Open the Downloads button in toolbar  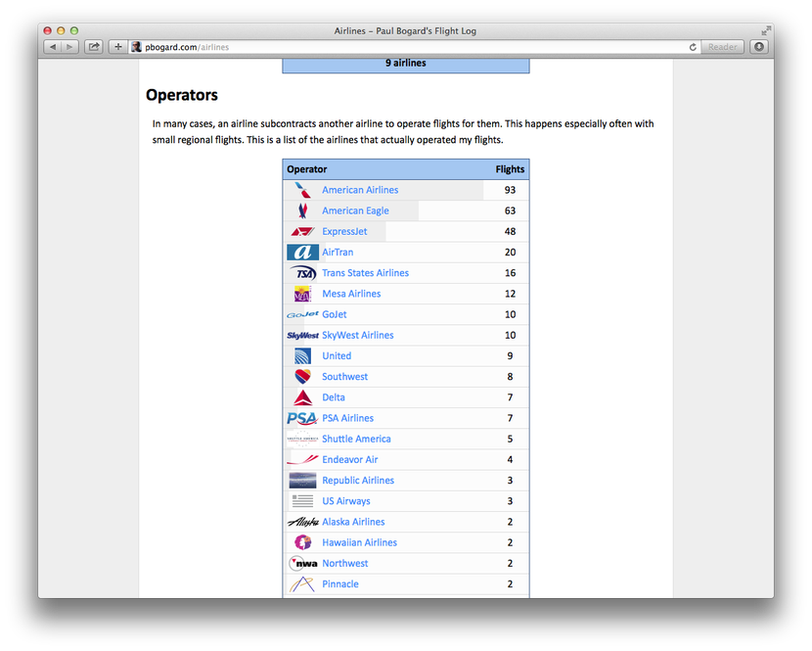759,47
